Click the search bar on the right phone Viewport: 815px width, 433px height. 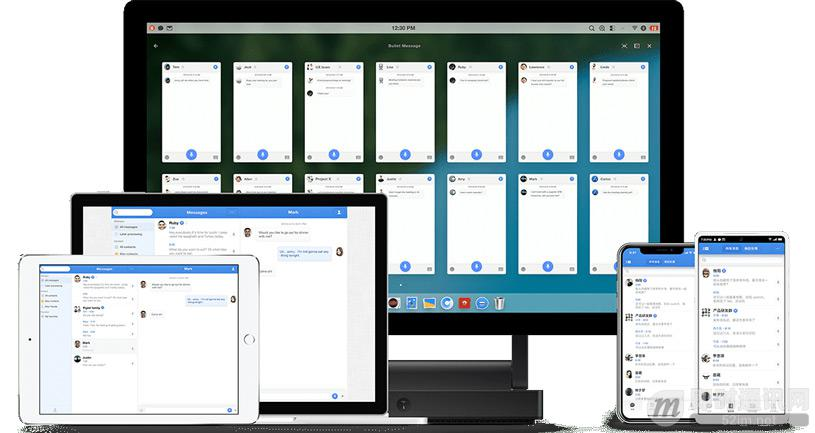coord(741,259)
